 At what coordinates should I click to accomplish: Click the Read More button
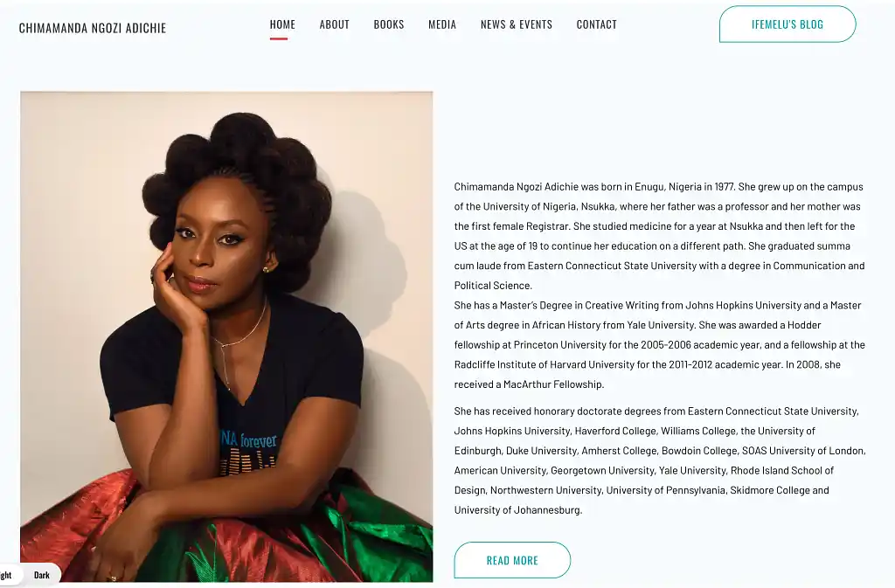click(512, 560)
